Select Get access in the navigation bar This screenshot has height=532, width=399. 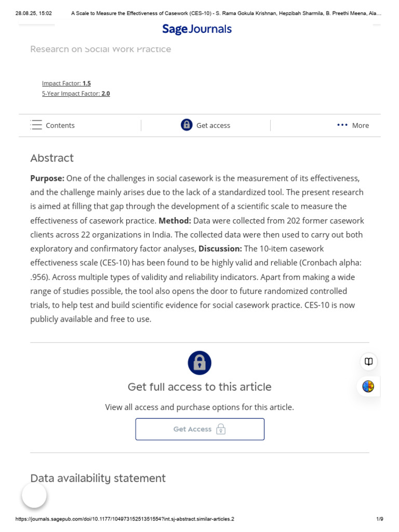(213, 126)
